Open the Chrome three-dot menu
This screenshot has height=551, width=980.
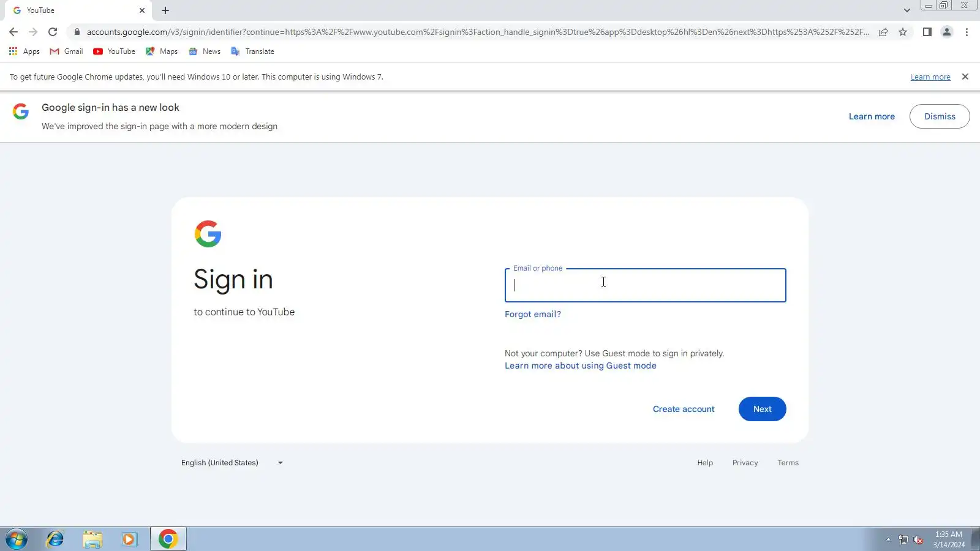pyautogui.click(x=967, y=32)
